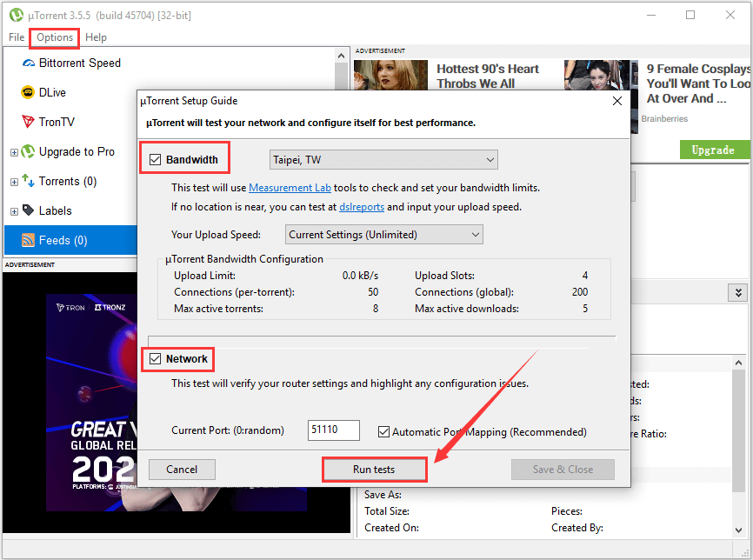753x560 pixels.
Task: Close the µTorrent Setup Guide dialog
Action: 617,101
